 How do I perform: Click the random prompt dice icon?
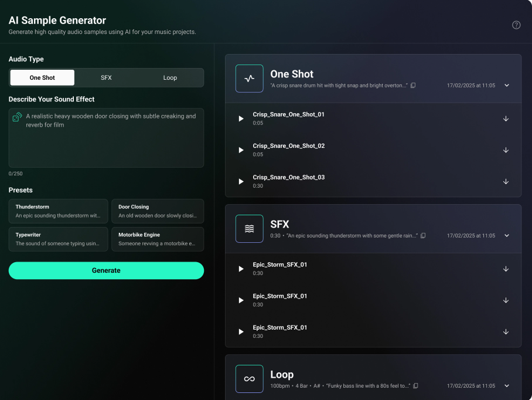point(18,117)
